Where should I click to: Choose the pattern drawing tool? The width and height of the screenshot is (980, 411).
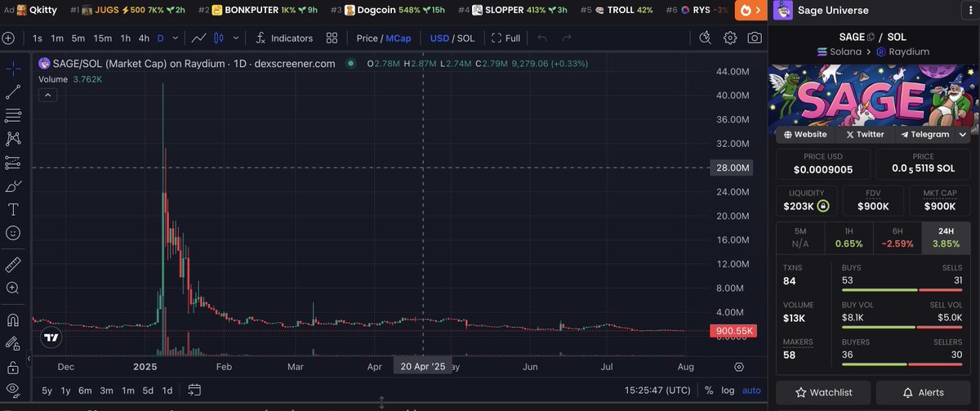(x=13, y=139)
